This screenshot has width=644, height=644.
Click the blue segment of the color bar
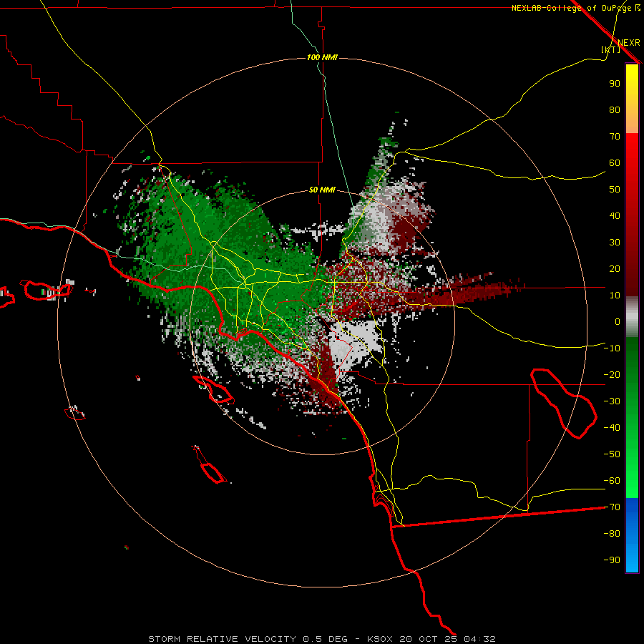[x=632, y=535]
